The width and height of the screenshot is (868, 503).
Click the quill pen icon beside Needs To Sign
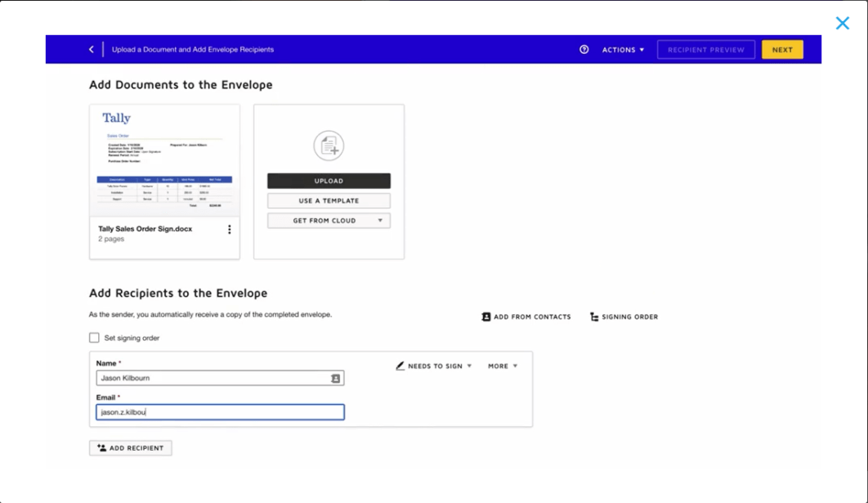[400, 366]
